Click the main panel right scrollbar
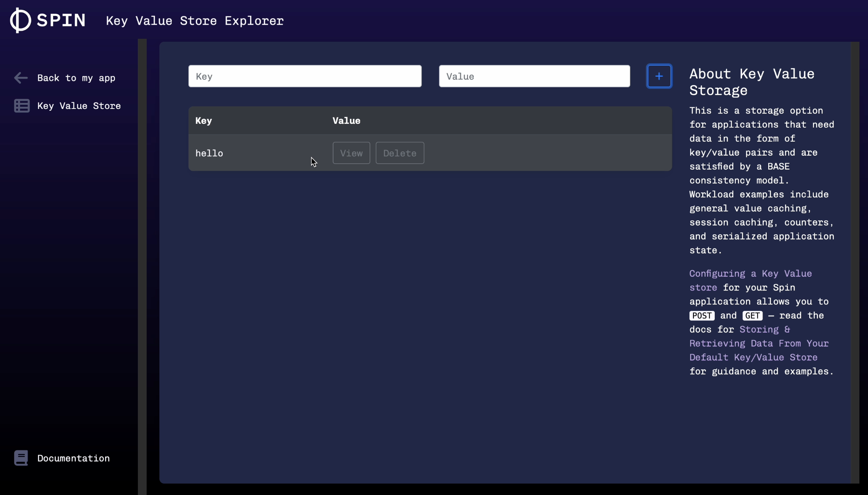Image resolution: width=868 pixels, height=495 pixels. [855, 262]
